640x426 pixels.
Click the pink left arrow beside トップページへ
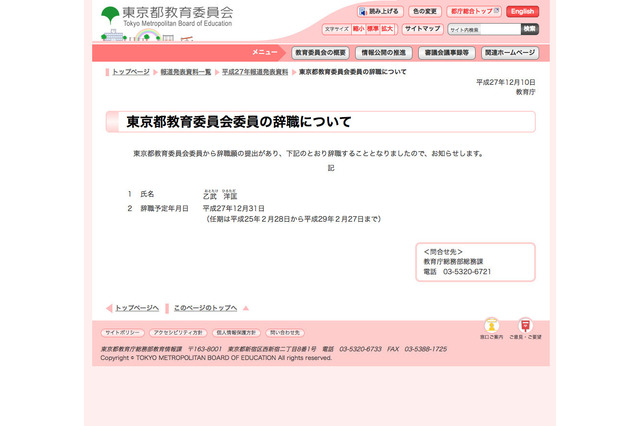[109, 308]
